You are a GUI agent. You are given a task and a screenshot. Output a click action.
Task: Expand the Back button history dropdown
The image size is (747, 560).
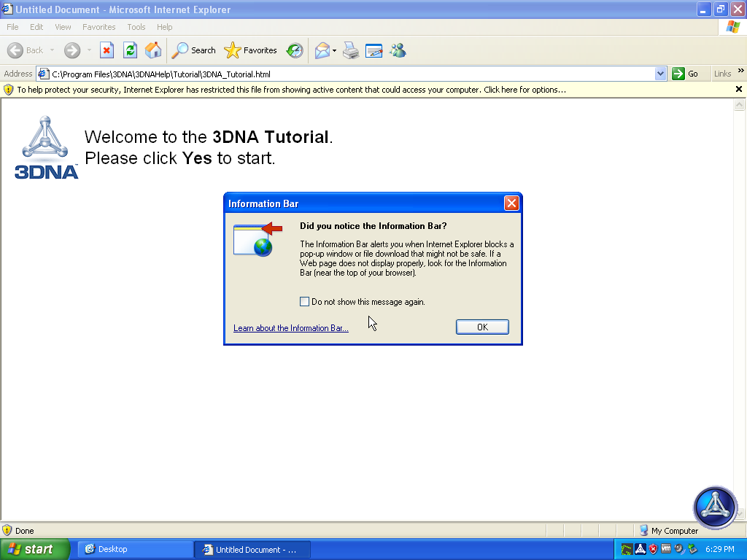point(52,50)
